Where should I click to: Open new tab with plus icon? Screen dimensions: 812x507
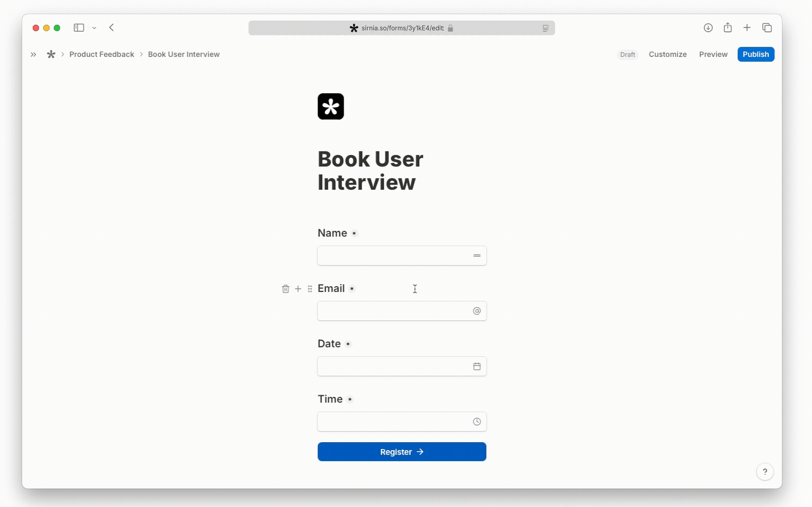tap(747, 28)
